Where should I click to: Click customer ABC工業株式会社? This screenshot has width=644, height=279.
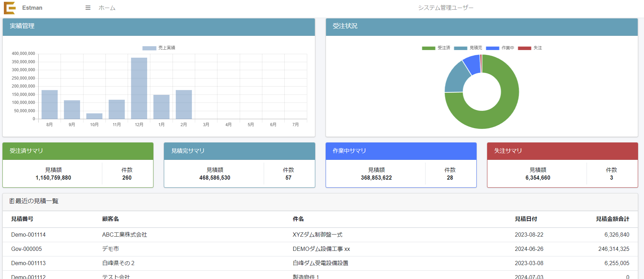[x=125, y=235]
